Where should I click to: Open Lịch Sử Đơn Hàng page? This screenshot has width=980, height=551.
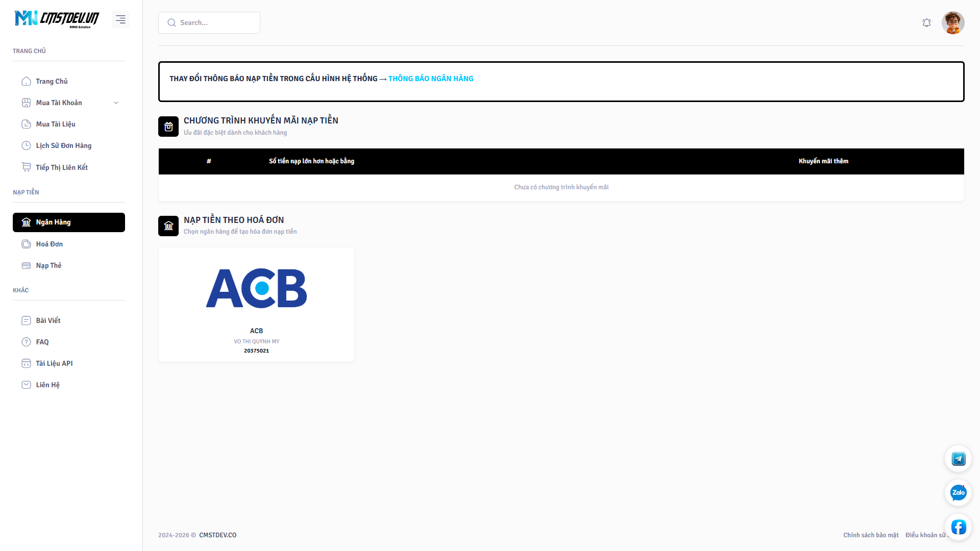coord(63,146)
